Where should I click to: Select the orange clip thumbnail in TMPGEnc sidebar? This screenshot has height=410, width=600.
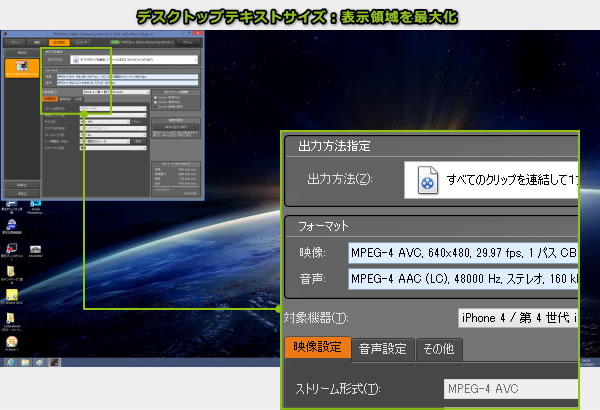point(22,69)
